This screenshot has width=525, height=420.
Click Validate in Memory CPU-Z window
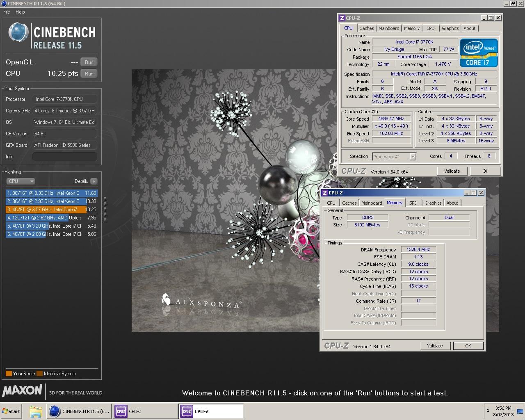[x=435, y=346]
